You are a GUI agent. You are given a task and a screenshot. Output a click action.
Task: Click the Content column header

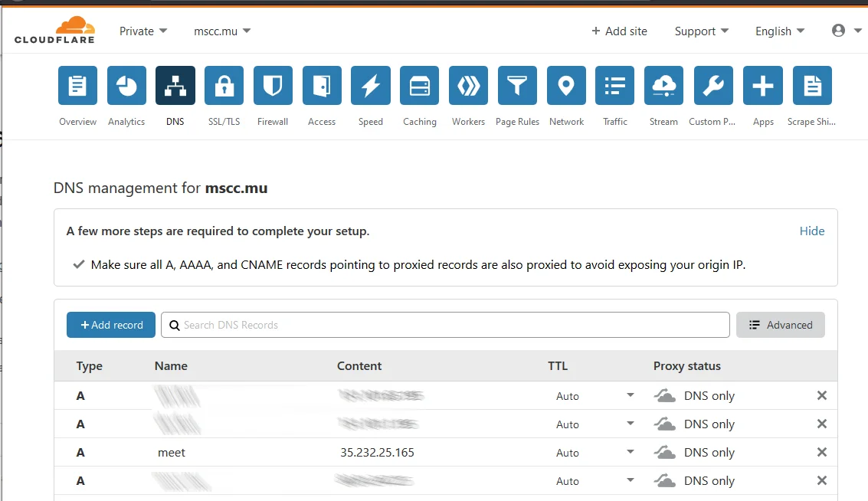(x=359, y=366)
